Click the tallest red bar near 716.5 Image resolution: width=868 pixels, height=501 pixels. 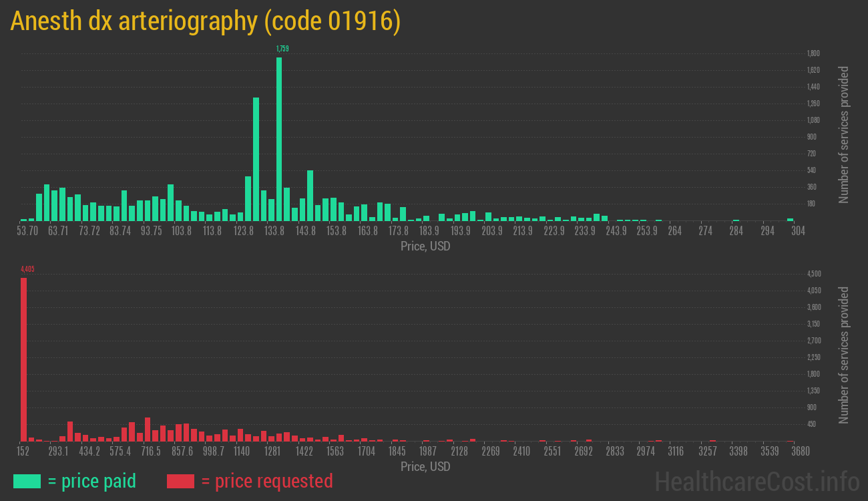pyautogui.click(x=148, y=429)
